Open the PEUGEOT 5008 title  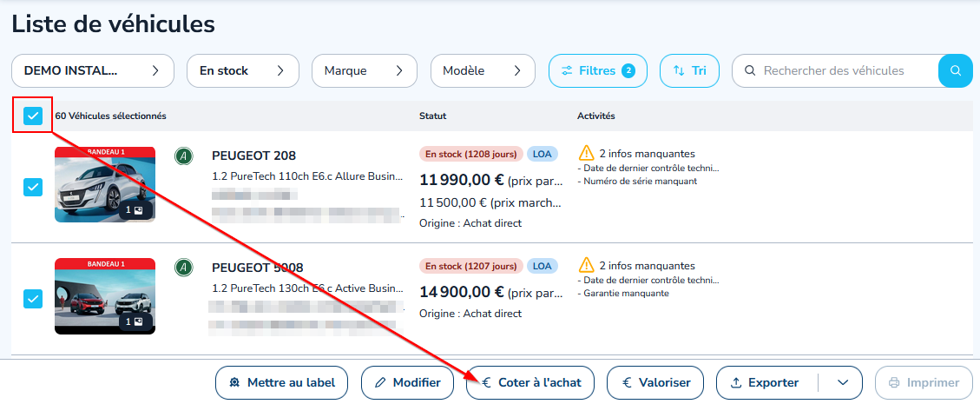pyautogui.click(x=258, y=268)
